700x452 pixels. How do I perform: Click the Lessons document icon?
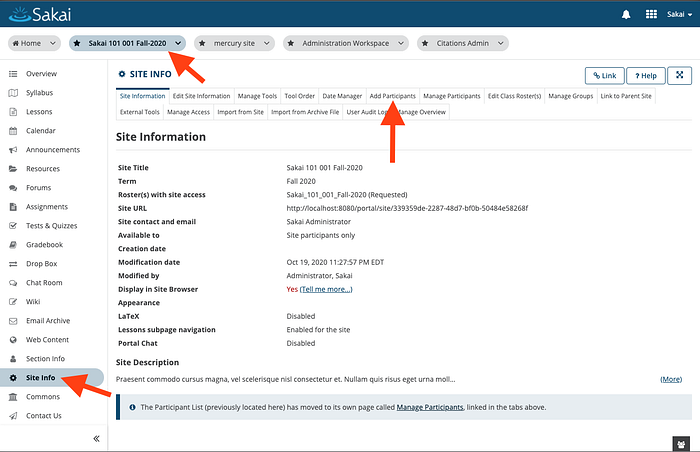coord(13,112)
